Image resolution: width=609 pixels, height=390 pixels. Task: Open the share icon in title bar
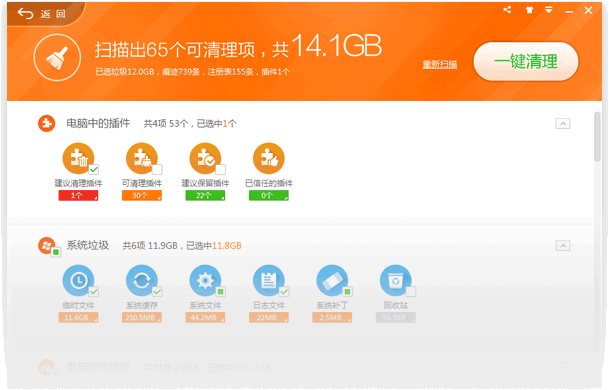pyautogui.click(x=507, y=10)
